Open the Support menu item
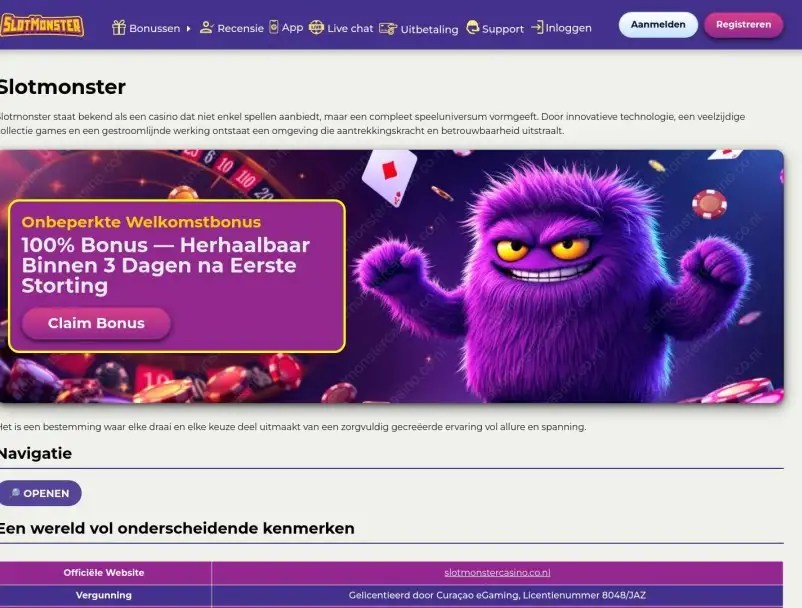 [x=503, y=29]
